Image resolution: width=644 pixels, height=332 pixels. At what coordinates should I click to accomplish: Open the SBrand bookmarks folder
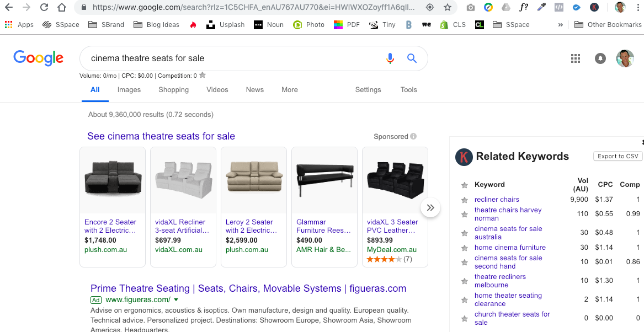tap(106, 25)
